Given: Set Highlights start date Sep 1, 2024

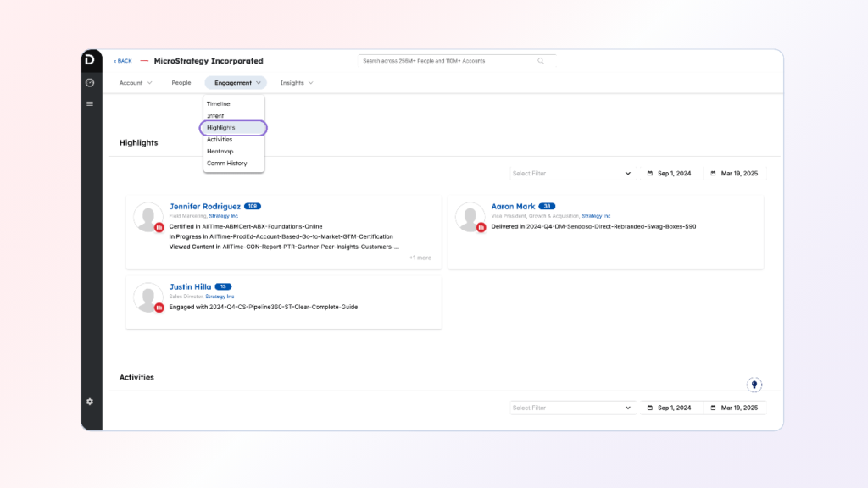Looking at the screenshot, I should (x=670, y=173).
